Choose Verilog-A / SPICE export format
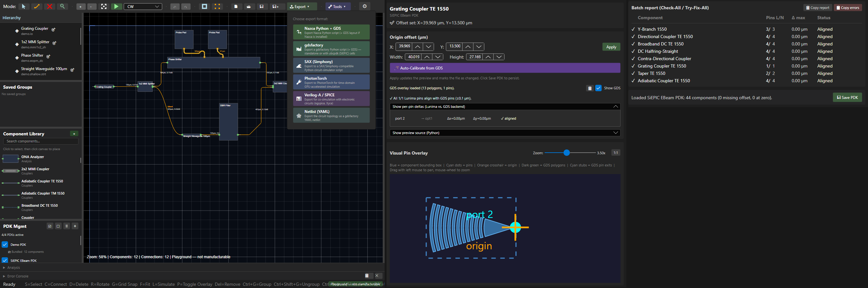 [x=331, y=99]
